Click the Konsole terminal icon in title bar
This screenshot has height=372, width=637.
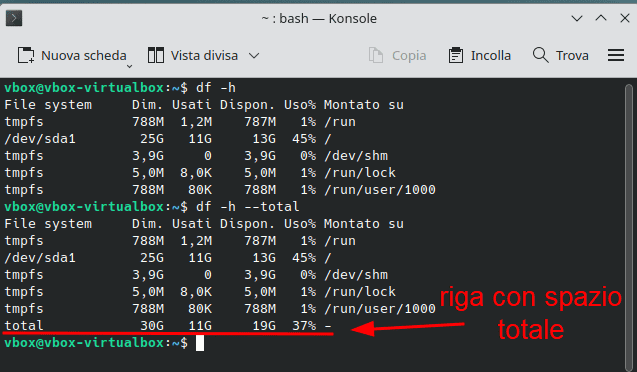click(x=13, y=18)
